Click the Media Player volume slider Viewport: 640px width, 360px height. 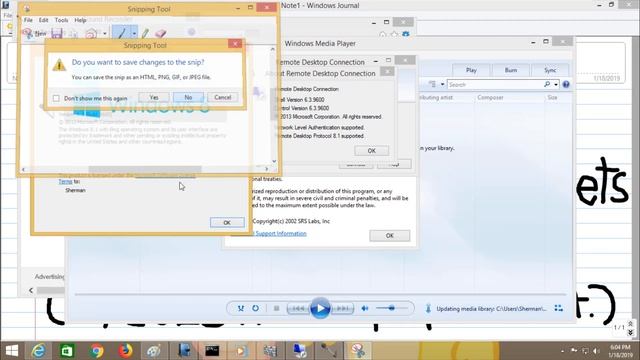tap(391, 308)
